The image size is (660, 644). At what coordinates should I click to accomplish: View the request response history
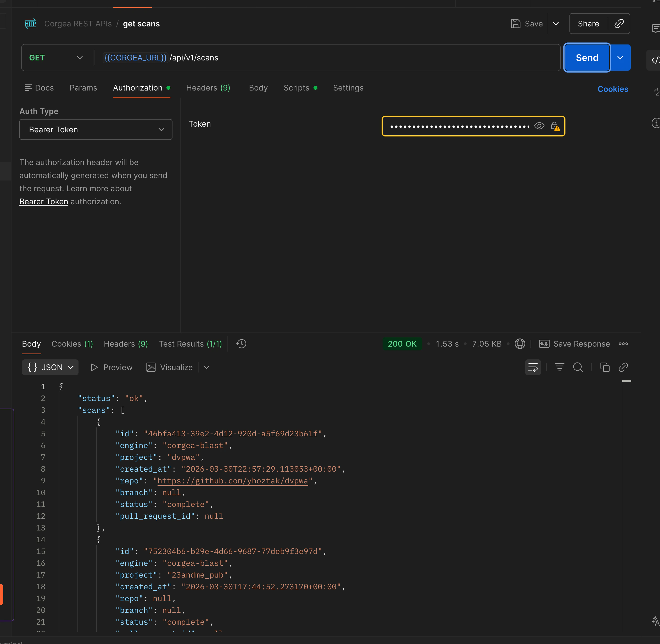click(241, 344)
